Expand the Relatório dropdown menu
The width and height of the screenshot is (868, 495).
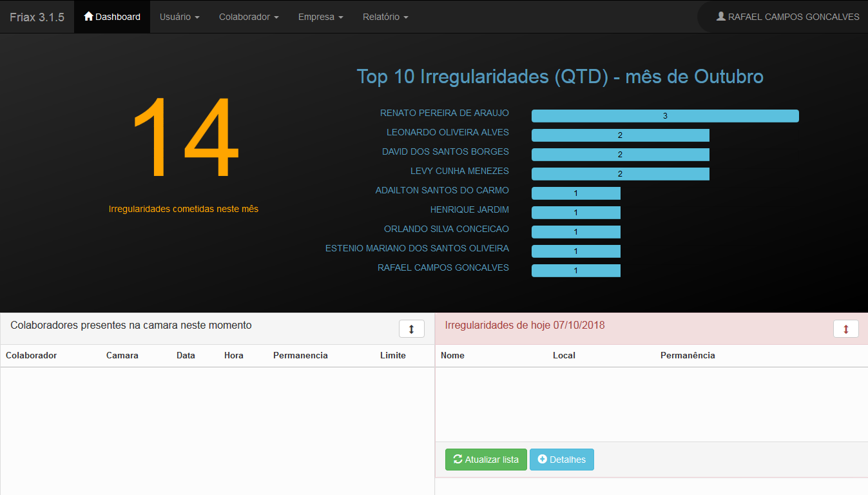pos(385,17)
